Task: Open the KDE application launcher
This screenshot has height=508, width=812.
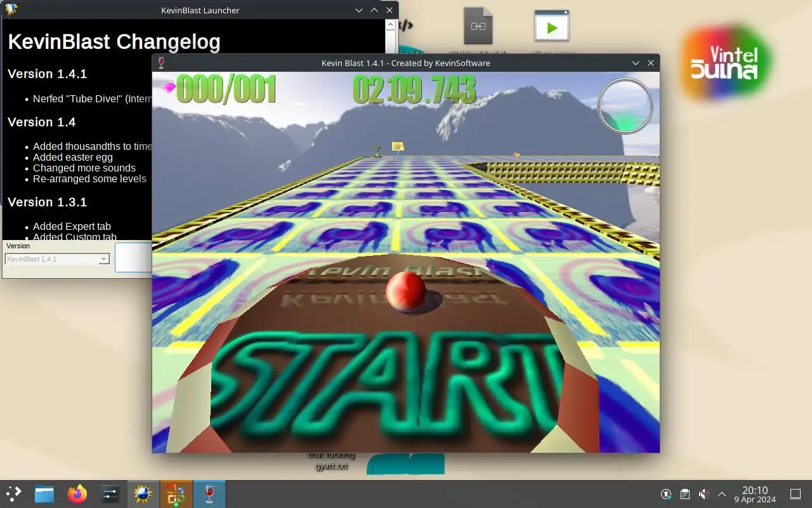Action: (14, 494)
